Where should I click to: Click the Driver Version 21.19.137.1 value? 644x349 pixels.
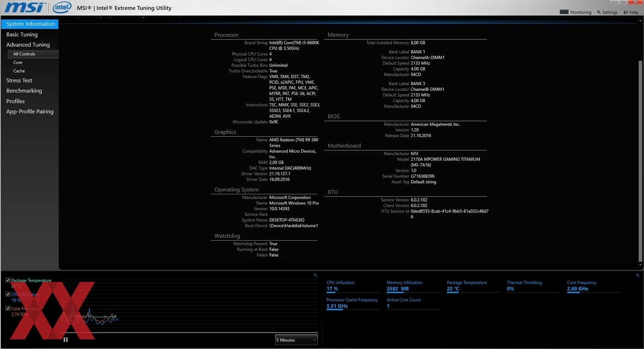tap(280, 174)
